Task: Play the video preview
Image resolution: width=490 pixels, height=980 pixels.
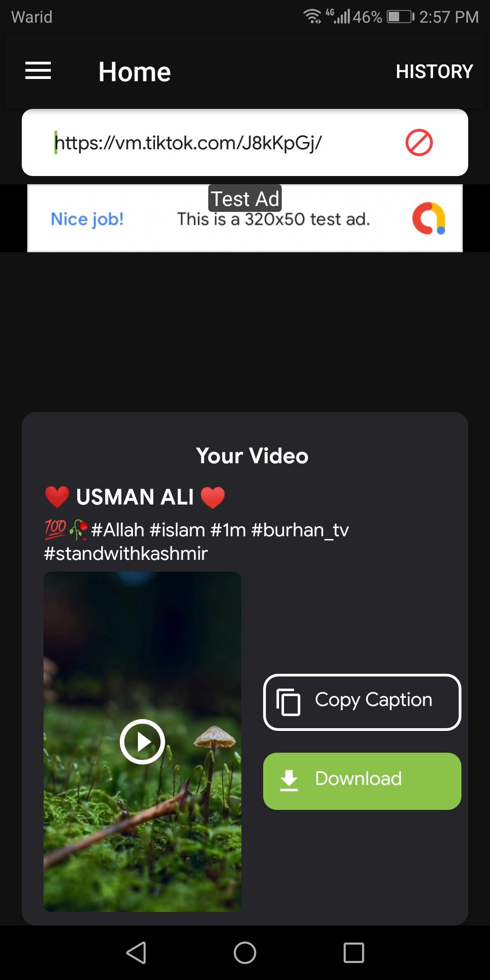Action: (x=142, y=741)
